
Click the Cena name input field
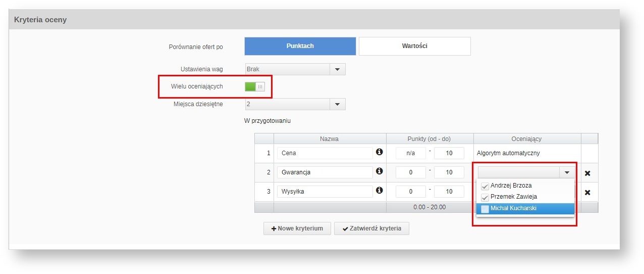(x=325, y=153)
